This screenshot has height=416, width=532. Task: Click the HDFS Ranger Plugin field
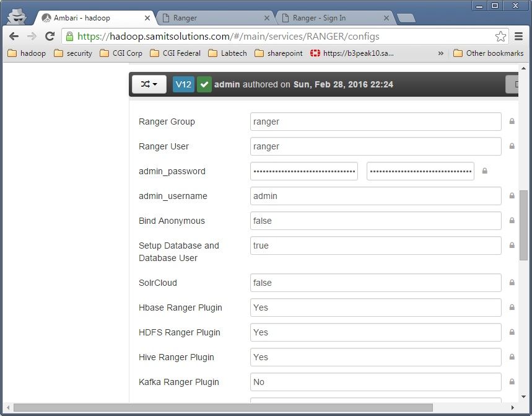[x=375, y=332]
